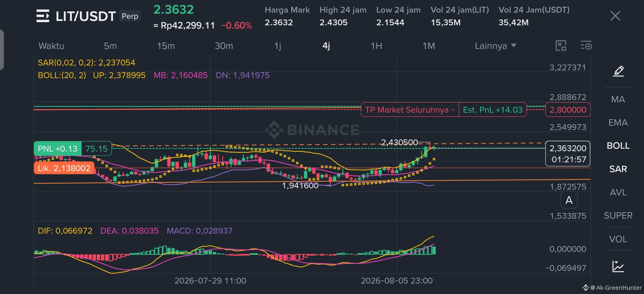
Task: Close the chart with the X icon
Action: 615,16
